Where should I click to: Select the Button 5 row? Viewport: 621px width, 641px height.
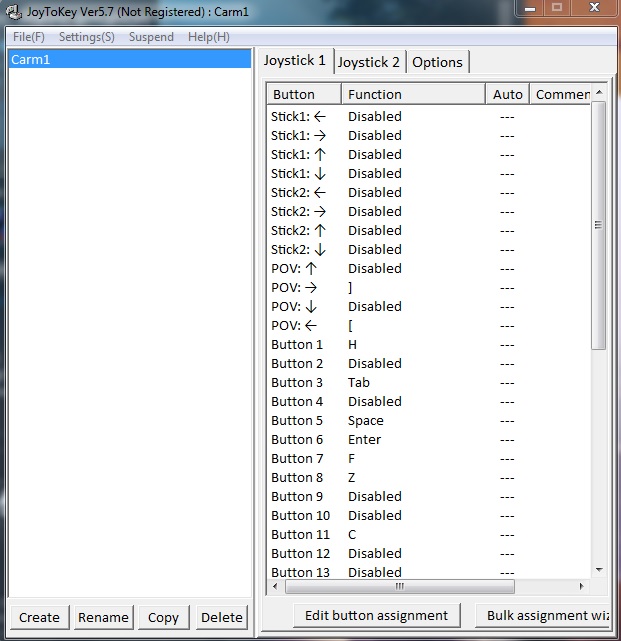pos(429,421)
